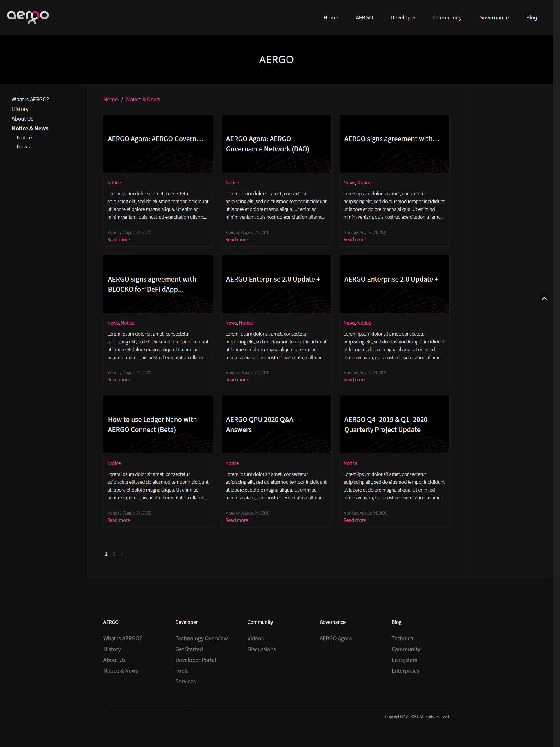
Task: Open the truncated 'AERGO Agora: AERGO Govern…' card thumbnail
Action: coord(158,144)
